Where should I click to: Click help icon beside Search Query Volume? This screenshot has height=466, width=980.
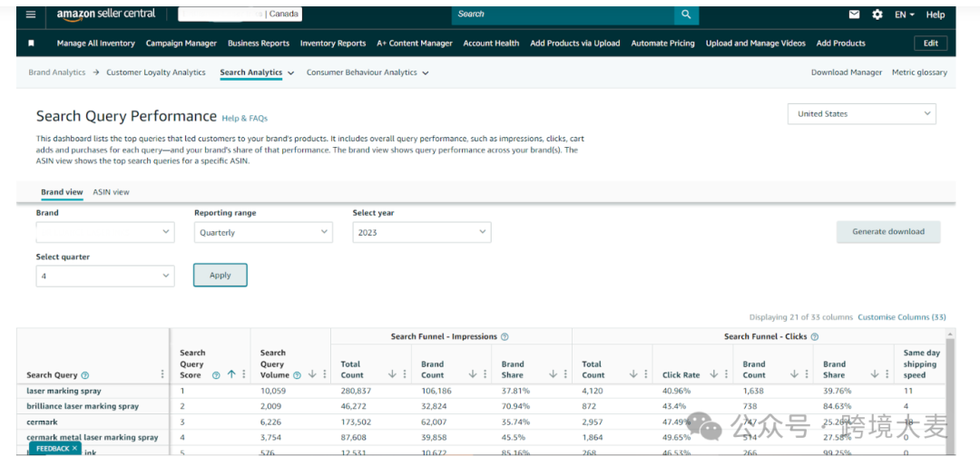click(x=297, y=374)
